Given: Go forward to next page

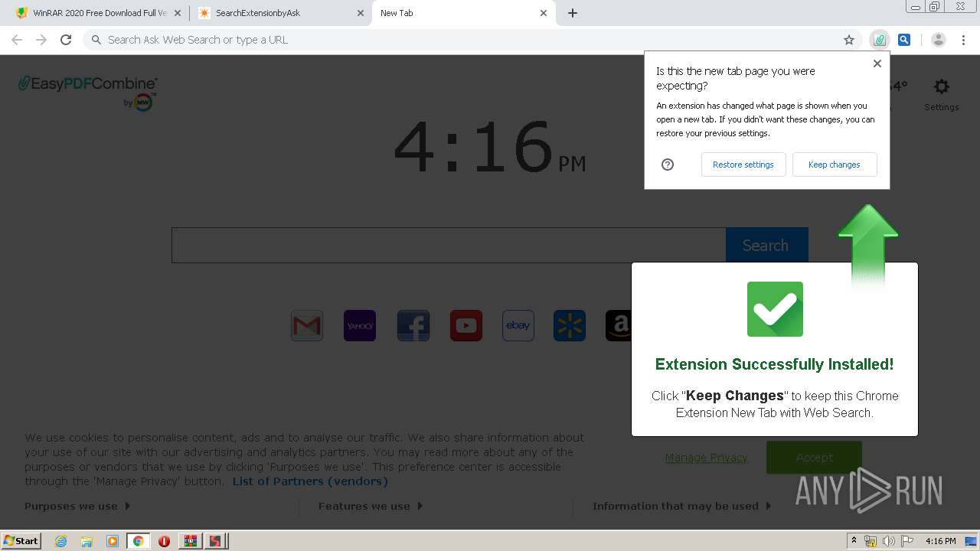Looking at the screenshot, I should [41, 40].
